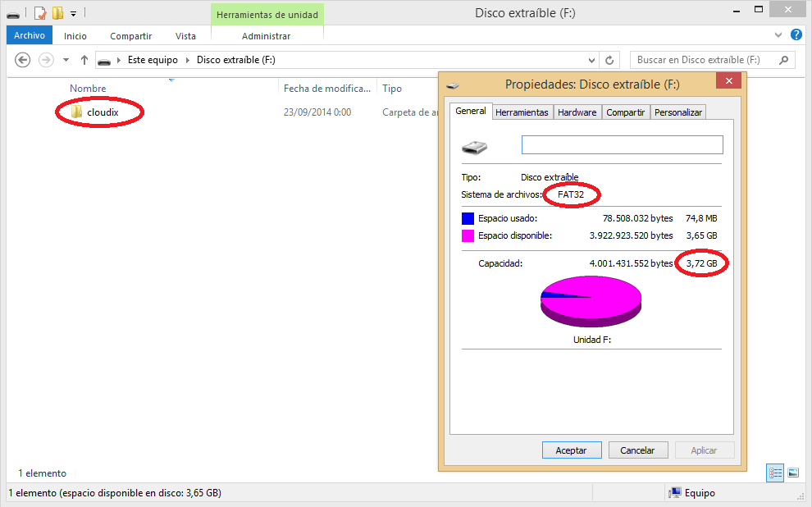Sort by the Tipo column header
812x507 pixels.
(x=392, y=89)
